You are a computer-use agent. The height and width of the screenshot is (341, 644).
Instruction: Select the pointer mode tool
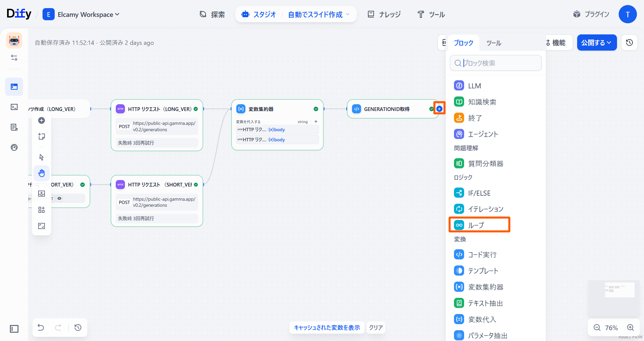click(x=42, y=157)
